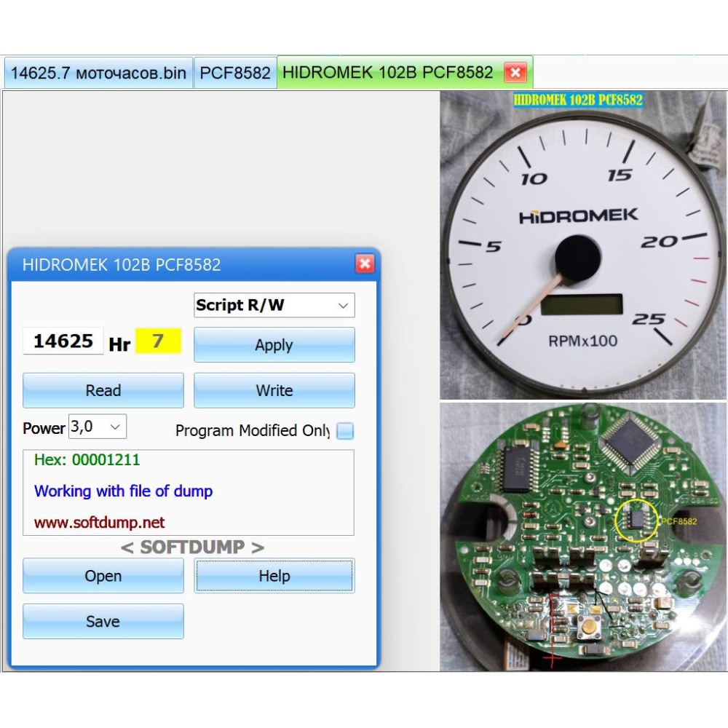Click the < SOFTDUMP > label
728x728 pixels.
(x=192, y=547)
